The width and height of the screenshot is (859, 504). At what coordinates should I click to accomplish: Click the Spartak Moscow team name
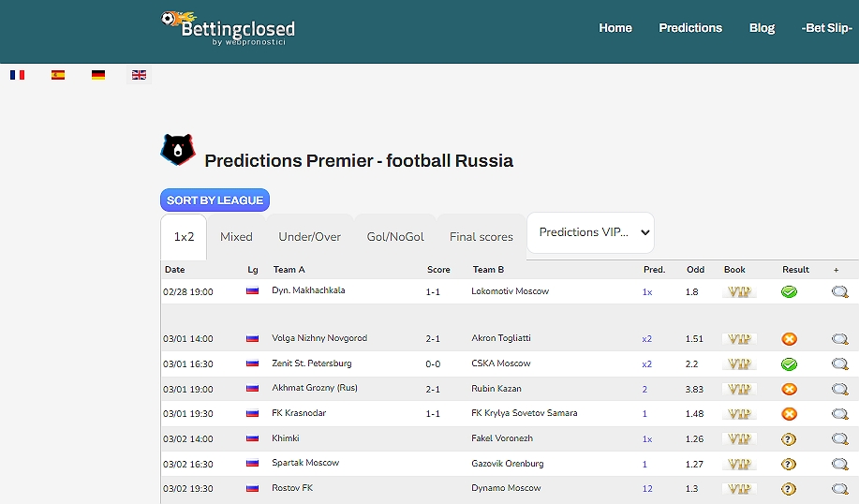(x=305, y=463)
